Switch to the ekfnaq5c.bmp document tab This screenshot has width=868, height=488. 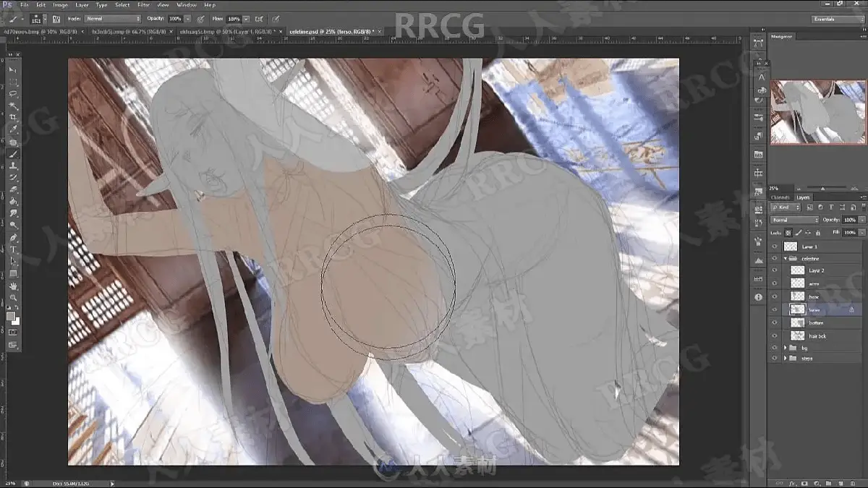click(226, 32)
